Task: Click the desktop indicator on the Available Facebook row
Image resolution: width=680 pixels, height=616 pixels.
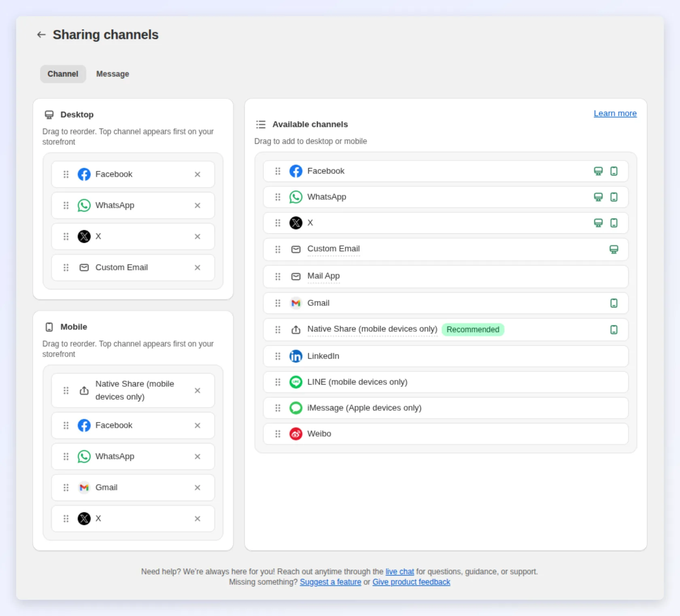Action: click(x=598, y=171)
